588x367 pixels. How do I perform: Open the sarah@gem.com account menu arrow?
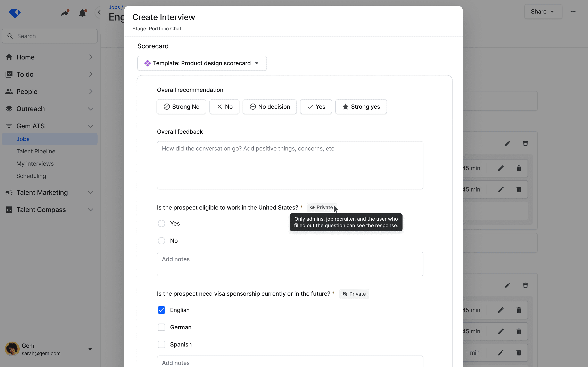click(x=90, y=349)
